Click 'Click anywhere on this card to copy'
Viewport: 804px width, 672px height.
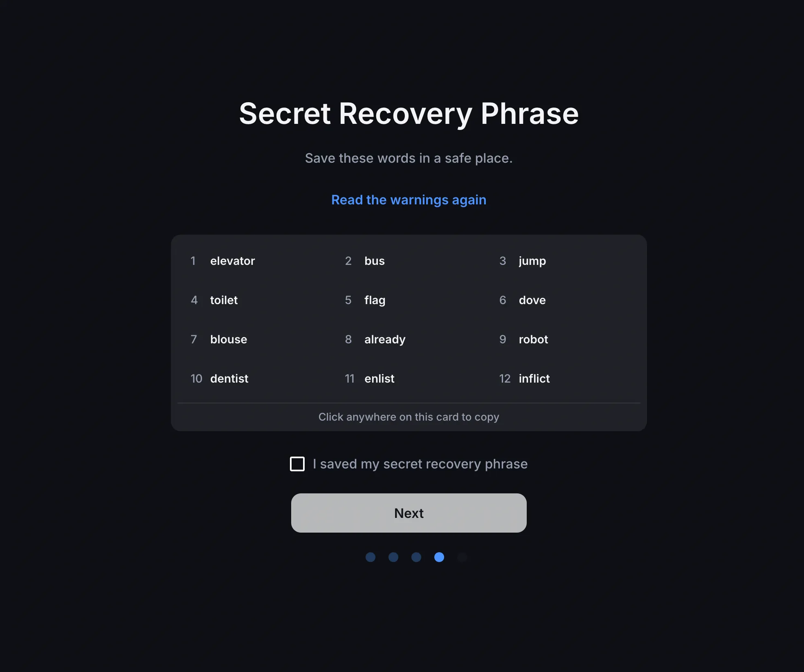tap(409, 417)
